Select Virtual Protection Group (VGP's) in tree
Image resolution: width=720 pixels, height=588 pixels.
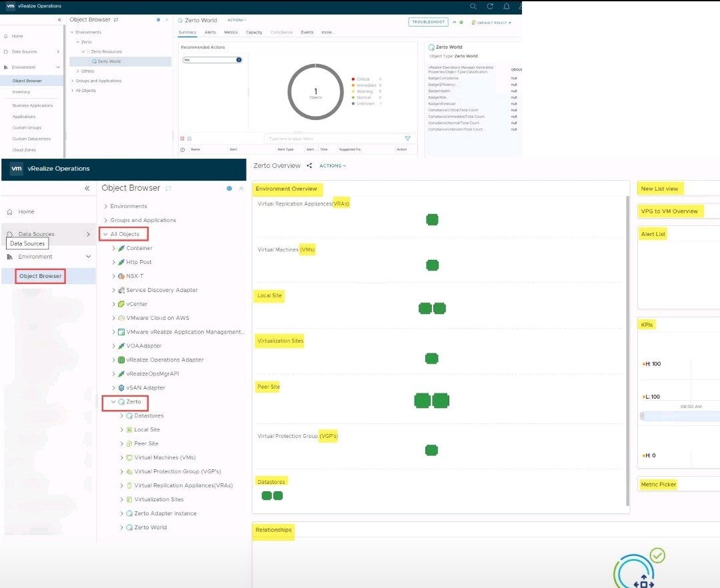178,471
